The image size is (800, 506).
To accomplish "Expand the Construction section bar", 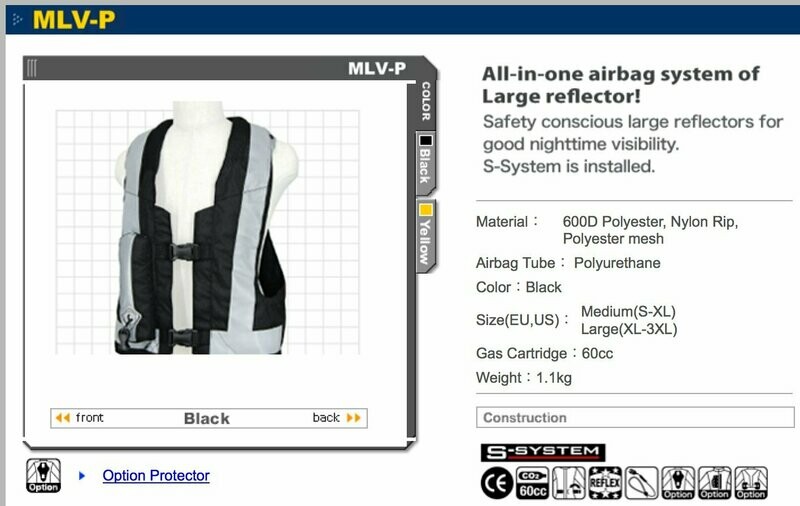I will (x=635, y=417).
